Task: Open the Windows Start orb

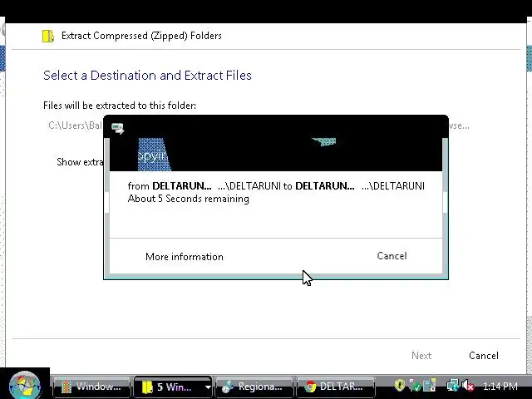Action: pyautogui.click(x=25, y=385)
